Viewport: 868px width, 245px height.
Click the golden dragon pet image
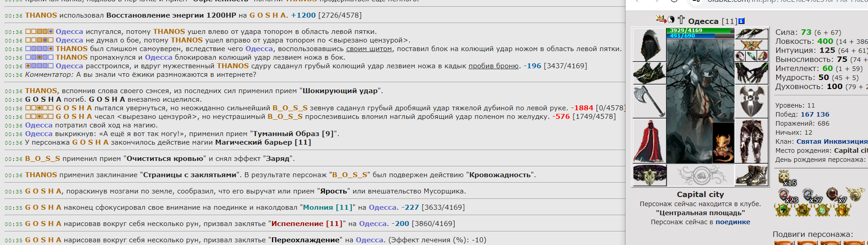point(723,142)
